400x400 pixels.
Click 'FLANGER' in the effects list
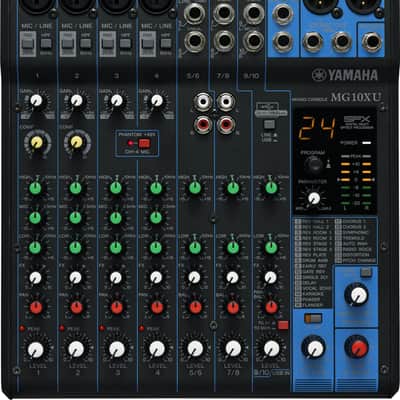tap(312, 305)
